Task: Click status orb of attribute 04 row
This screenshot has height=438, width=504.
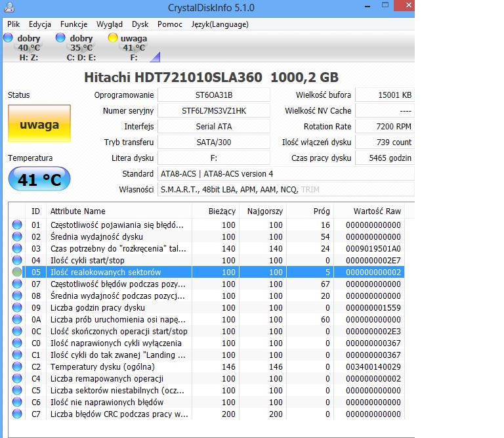Action: pyautogui.click(x=17, y=260)
